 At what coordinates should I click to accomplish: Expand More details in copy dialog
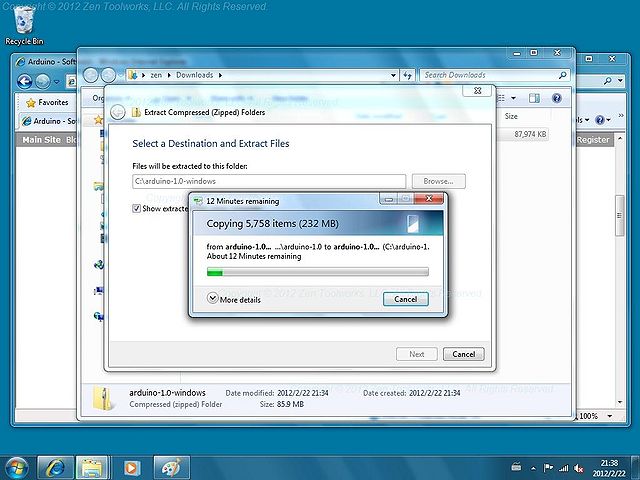(233, 299)
